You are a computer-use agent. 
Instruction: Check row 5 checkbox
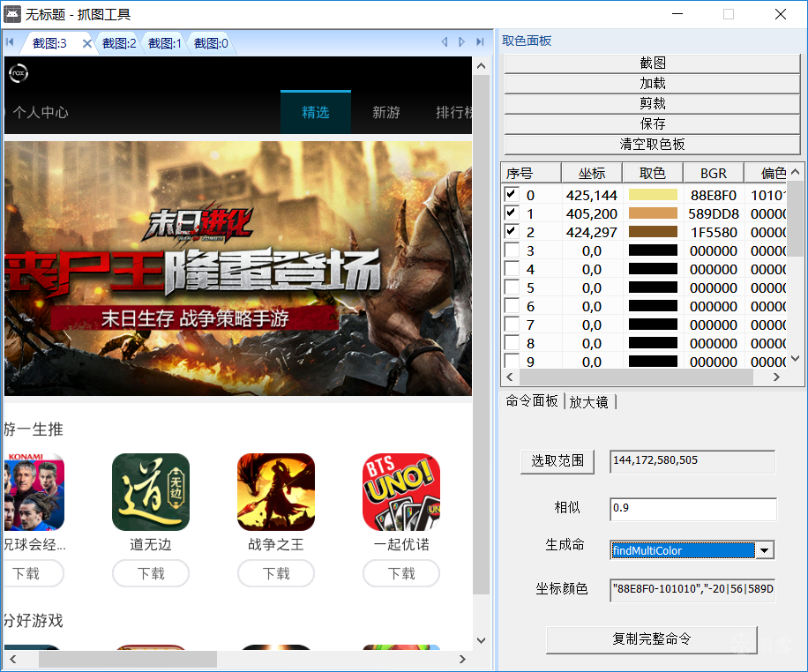coord(512,287)
